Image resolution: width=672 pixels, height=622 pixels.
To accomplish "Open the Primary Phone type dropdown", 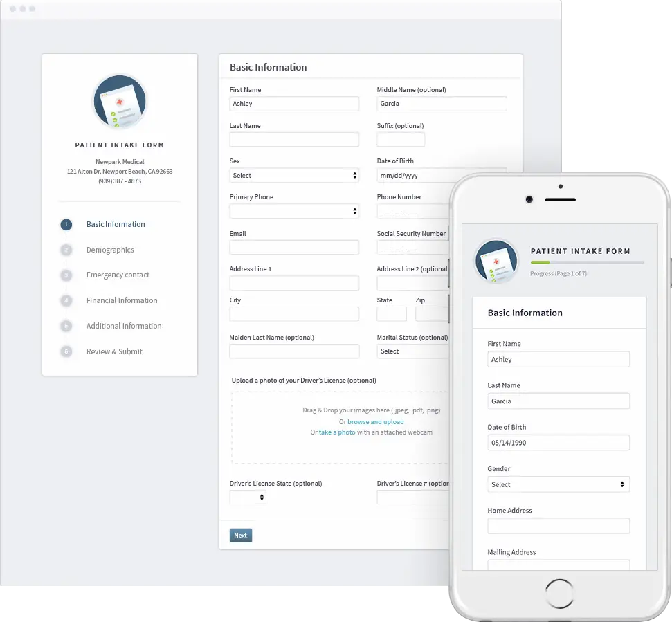I will pos(293,211).
